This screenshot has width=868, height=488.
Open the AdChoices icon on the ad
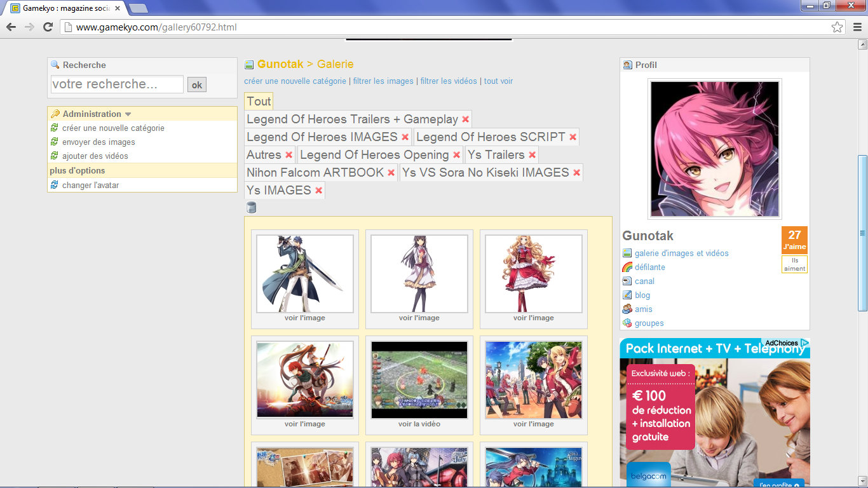805,343
